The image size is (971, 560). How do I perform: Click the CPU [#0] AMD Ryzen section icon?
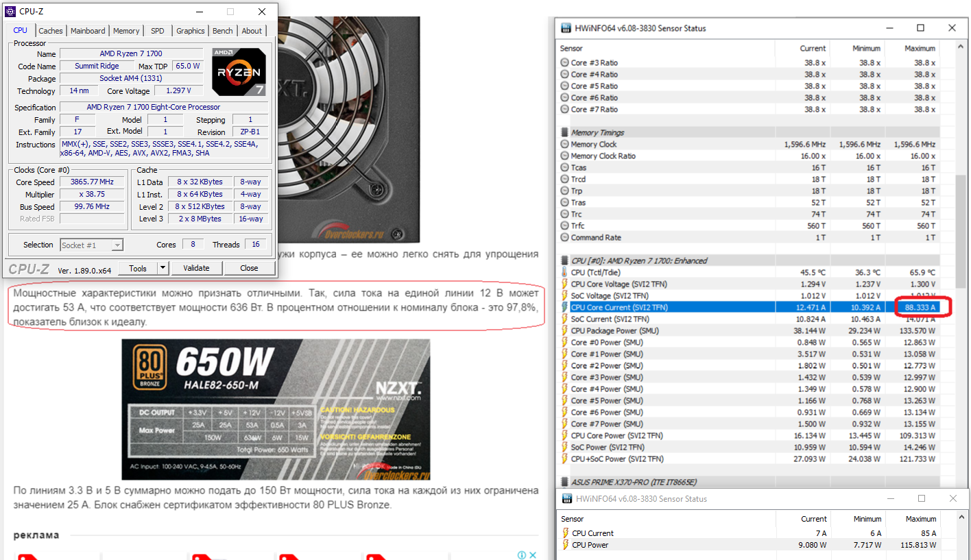564,261
